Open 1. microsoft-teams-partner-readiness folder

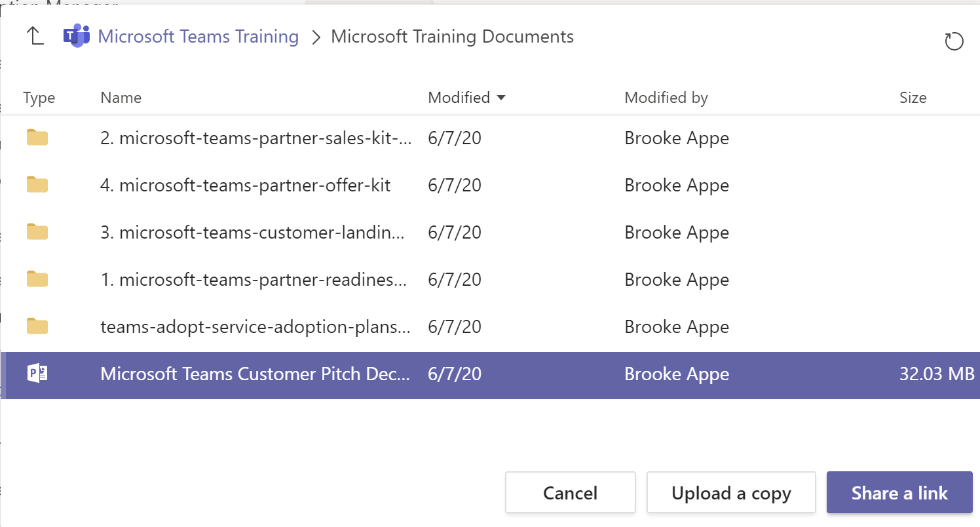(x=253, y=280)
